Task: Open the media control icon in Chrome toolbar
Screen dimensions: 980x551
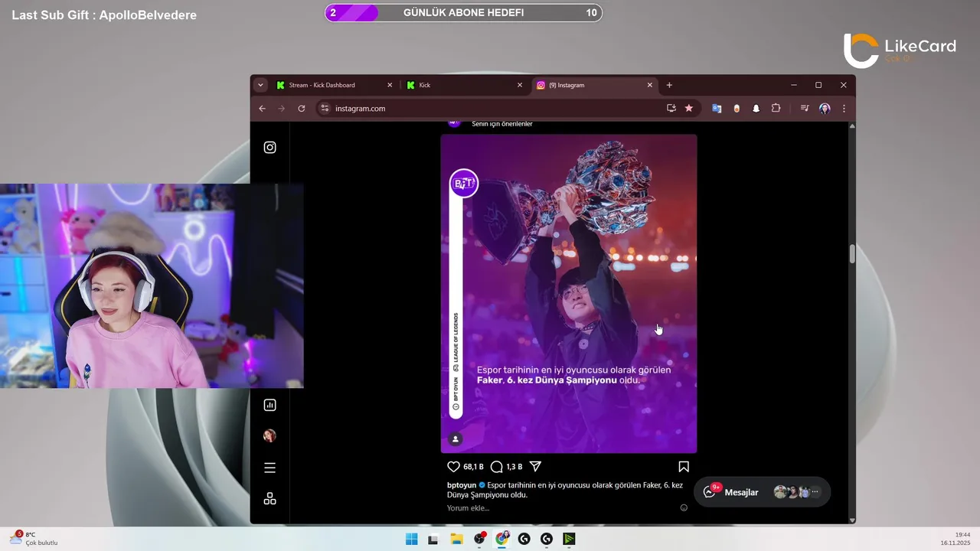Action: [x=805, y=109]
